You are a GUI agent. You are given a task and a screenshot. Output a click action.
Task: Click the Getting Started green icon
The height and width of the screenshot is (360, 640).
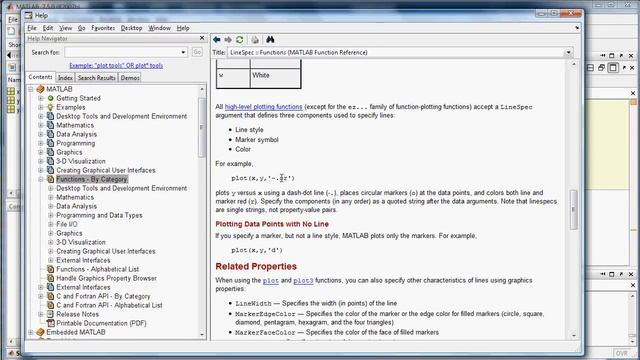click(x=50, y=98)
